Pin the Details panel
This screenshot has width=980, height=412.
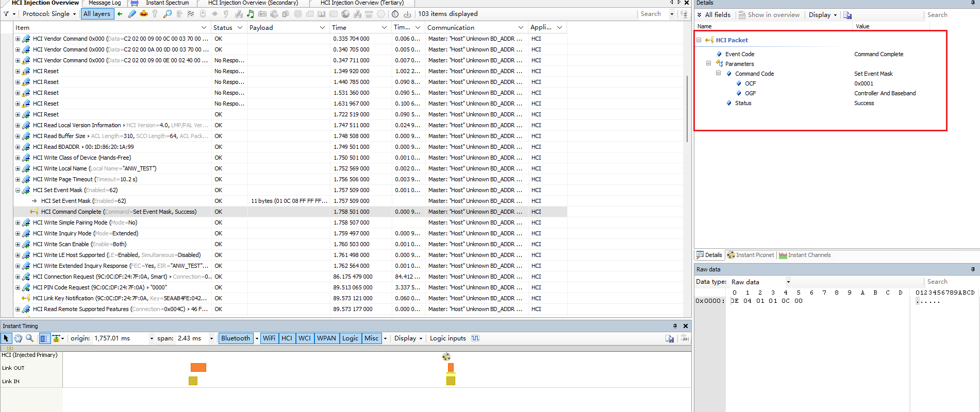[x=973, y=3]
